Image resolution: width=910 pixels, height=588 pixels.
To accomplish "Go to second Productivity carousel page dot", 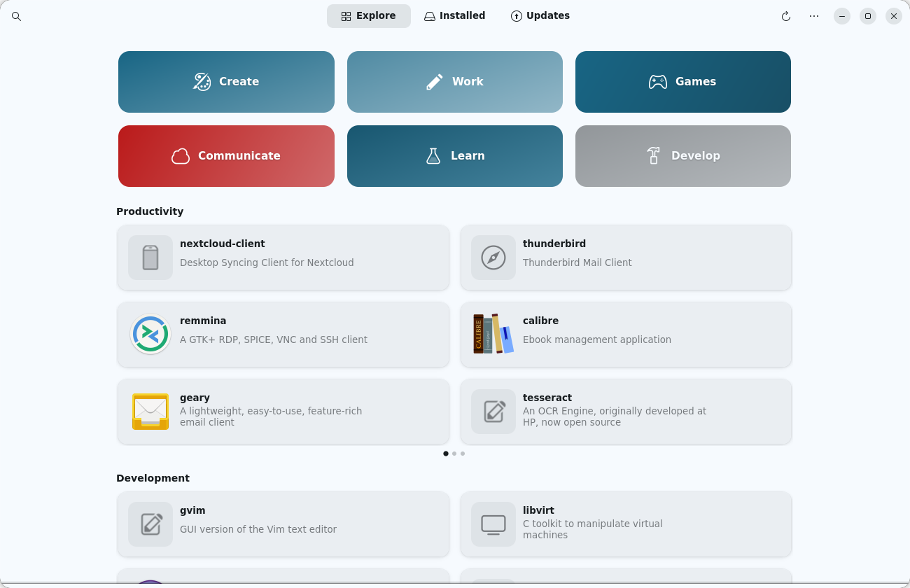I will coord(454,454).
